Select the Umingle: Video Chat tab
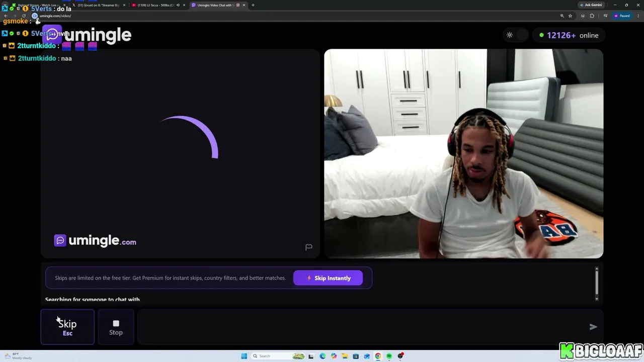This screenshot has width=644, height=362. coord(217,5)
